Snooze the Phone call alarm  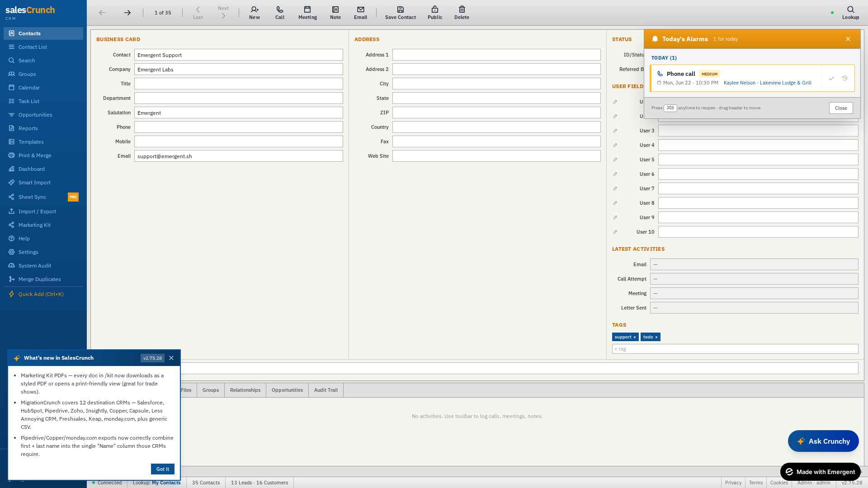point(845,78)
